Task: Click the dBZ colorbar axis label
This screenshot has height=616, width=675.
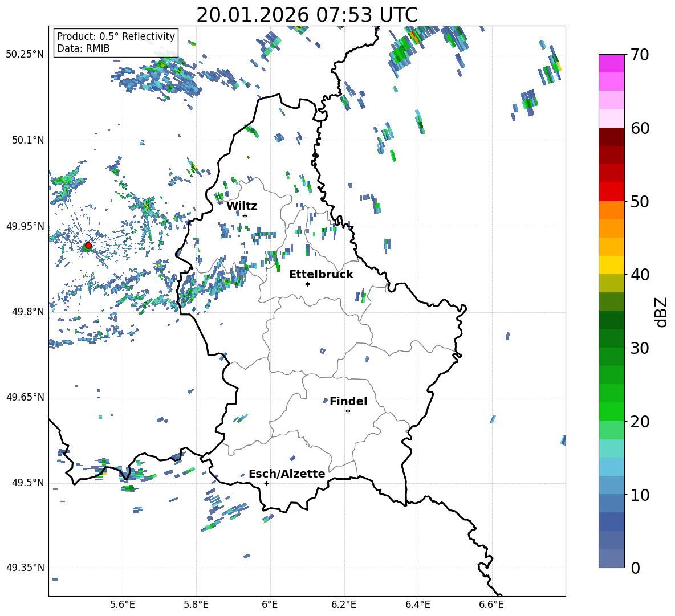Action: (661, 312)
